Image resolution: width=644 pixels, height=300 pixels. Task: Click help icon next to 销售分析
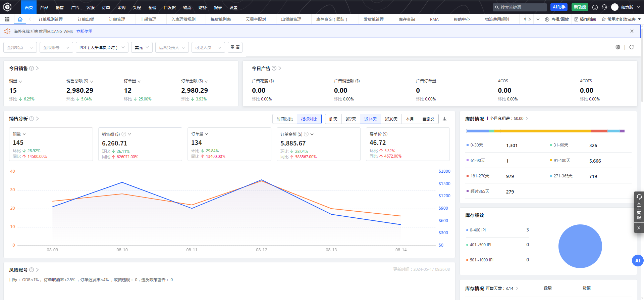point(32,119)
